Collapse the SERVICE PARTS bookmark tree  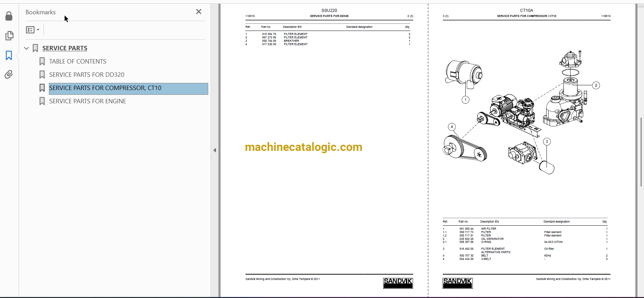pyautogui.click(x=26, y=48)
